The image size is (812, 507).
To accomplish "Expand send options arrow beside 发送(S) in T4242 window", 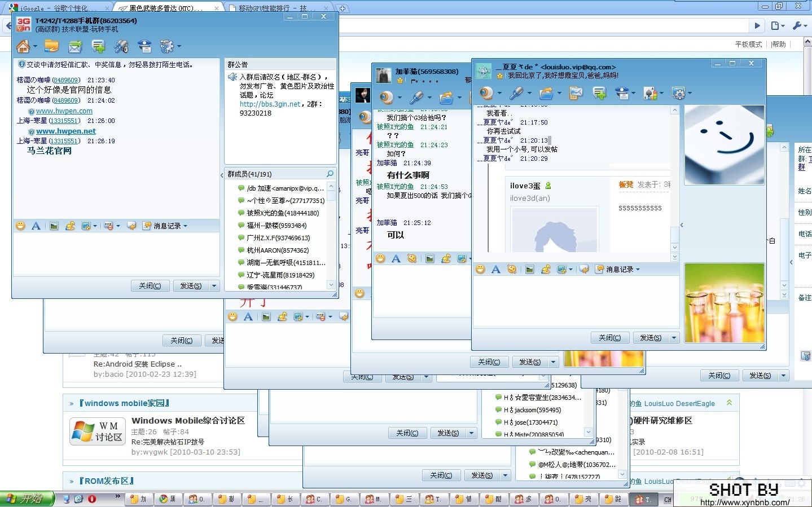I will click(214, 286).
